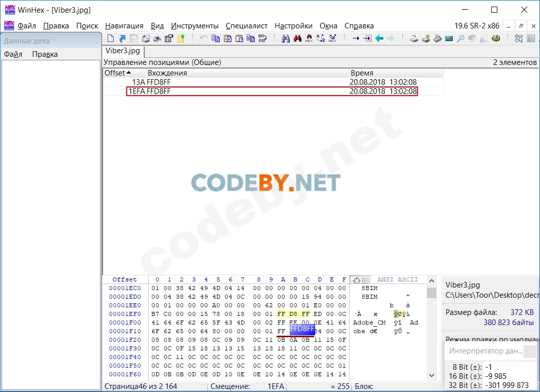Click the Copy block icon

tap(216, 38)
